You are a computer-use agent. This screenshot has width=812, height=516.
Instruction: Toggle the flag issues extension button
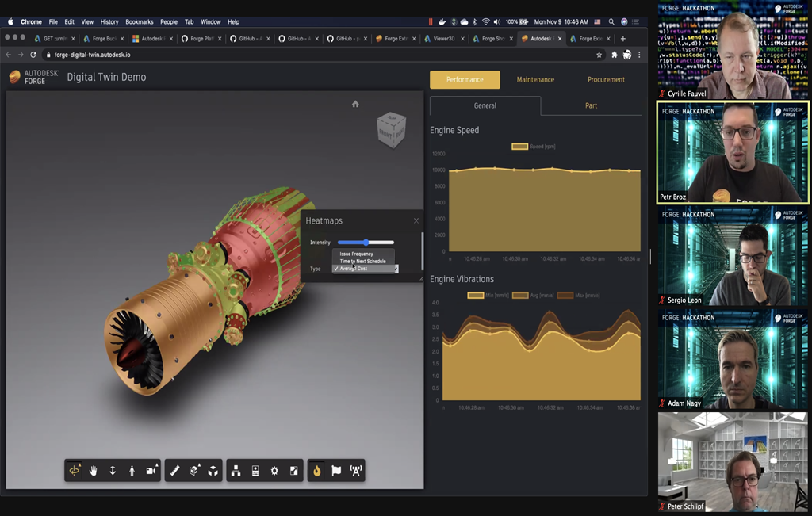pyautogui.click(x=336, y=471)
